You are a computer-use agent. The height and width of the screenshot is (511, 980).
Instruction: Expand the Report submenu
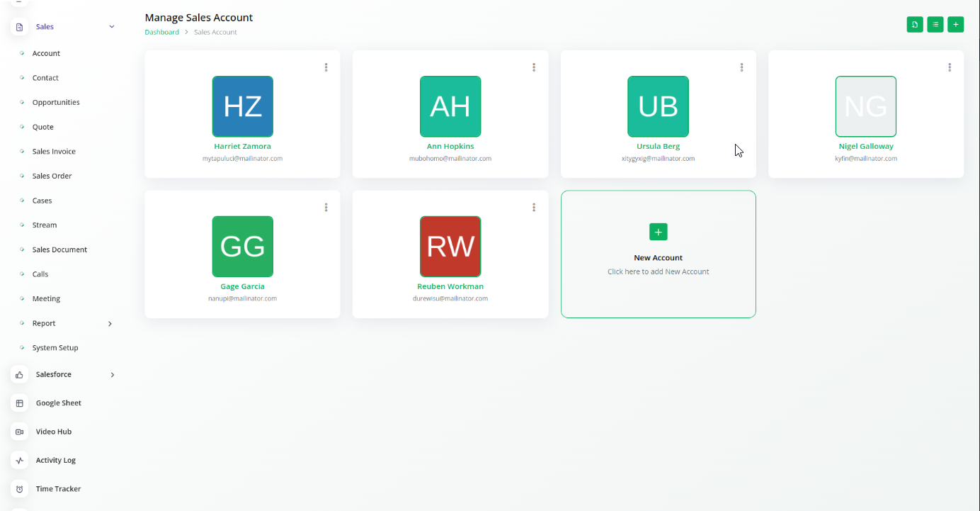pyautogui.click(x=110, y=324)
